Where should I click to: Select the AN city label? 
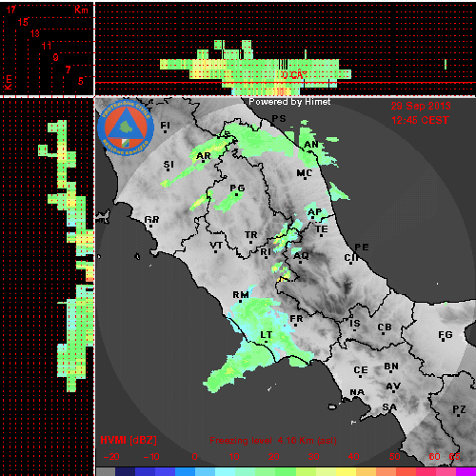click(311, 145)
